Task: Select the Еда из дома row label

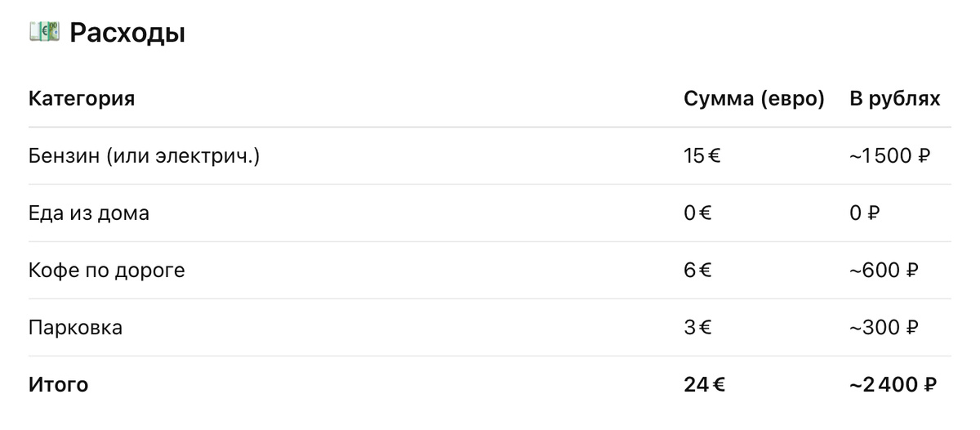Action: click(89, 213)
